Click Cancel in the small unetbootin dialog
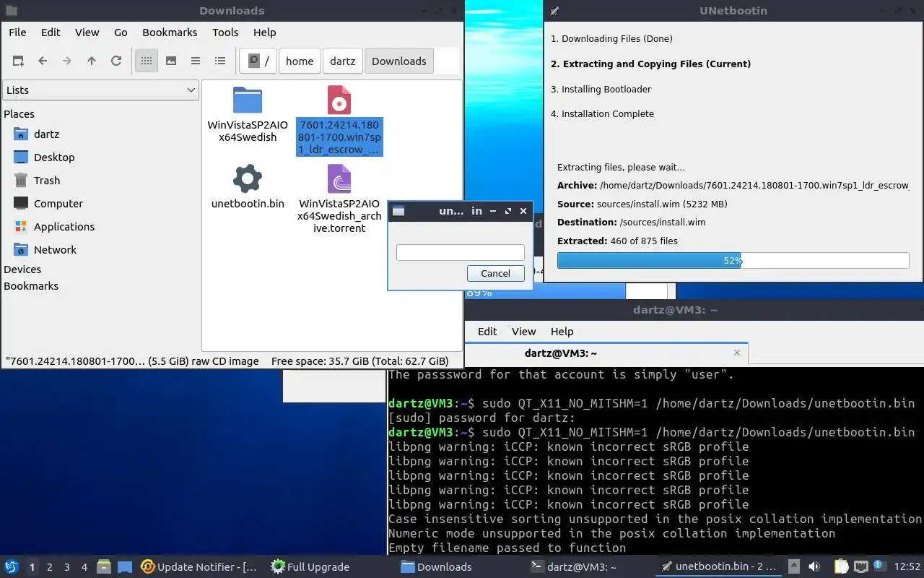 [x=495, y=273]
